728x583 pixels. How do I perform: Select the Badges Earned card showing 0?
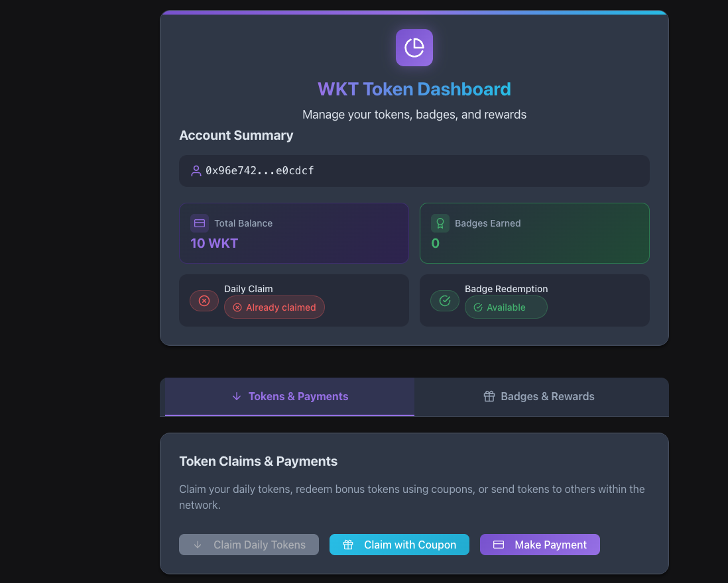534,233
